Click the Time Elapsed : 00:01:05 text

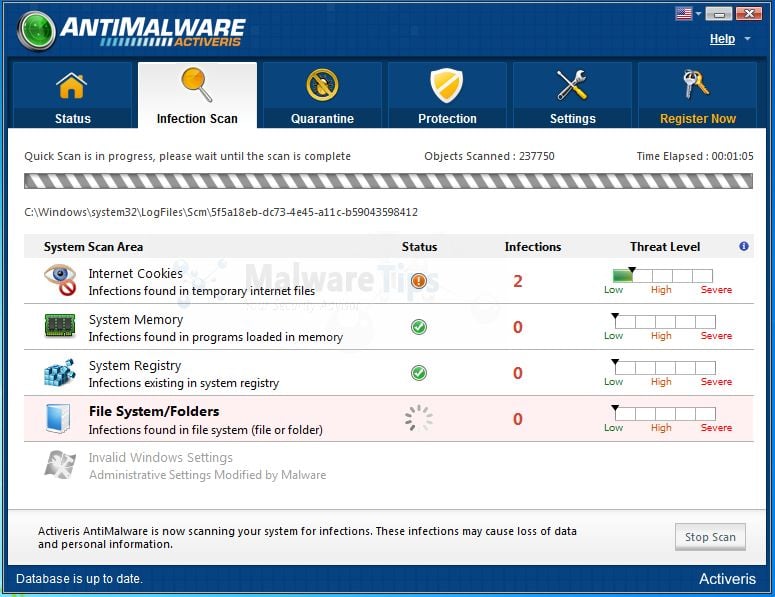[x=695, y=156]
